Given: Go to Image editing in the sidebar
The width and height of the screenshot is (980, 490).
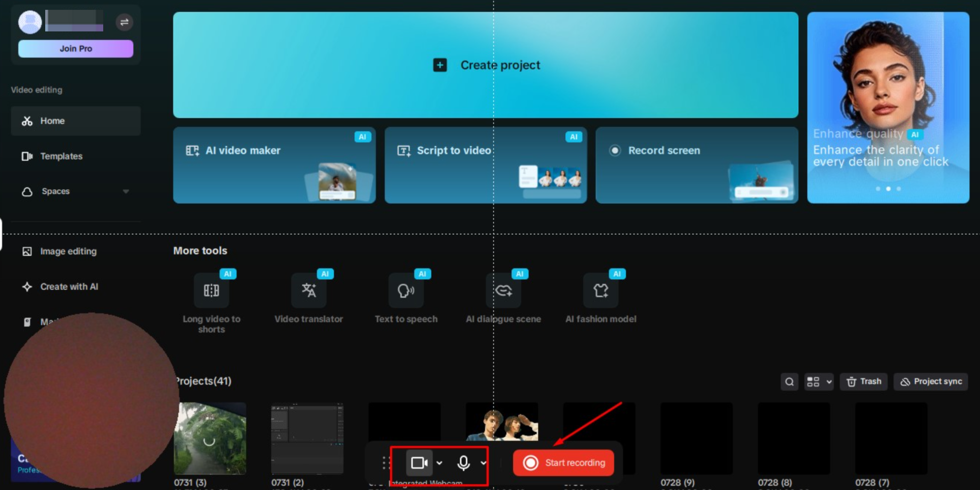Looking at the screenshot, I should pos(68,251).
